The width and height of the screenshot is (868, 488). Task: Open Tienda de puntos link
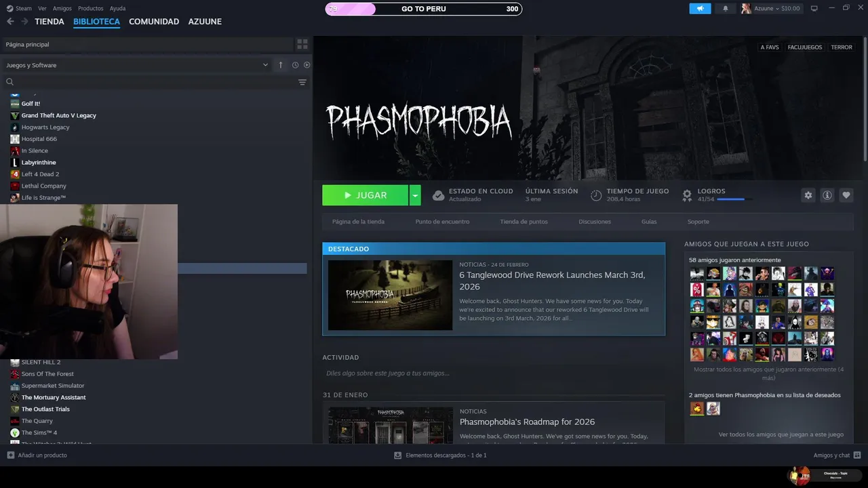point(524,222)
